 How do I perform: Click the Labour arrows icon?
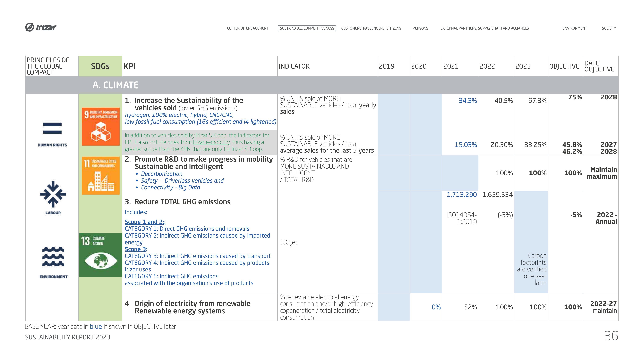point(53,194)
